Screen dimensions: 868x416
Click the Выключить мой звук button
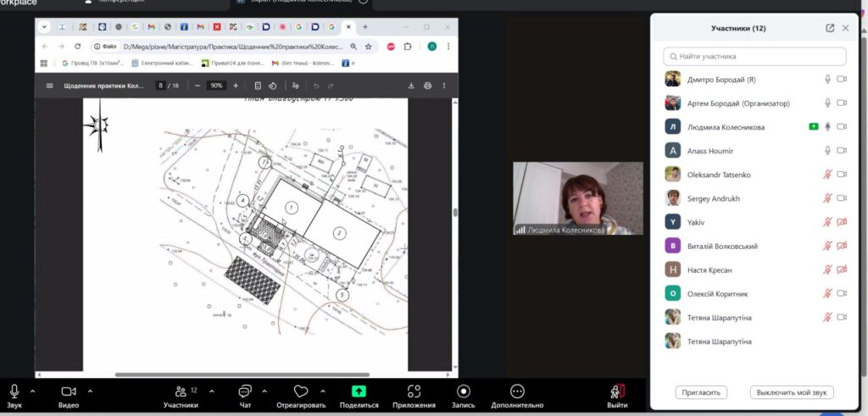(792, 392)
